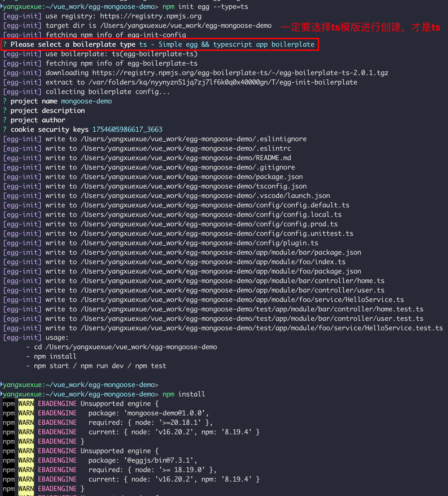Click the question mark before project description
The height and width of the screenshot is (496, 448).
5,111
